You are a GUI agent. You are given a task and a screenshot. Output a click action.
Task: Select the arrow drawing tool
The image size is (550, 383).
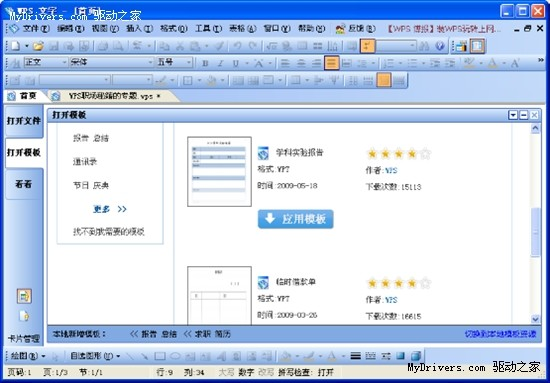pyautogui.click(x=144, y=356)
